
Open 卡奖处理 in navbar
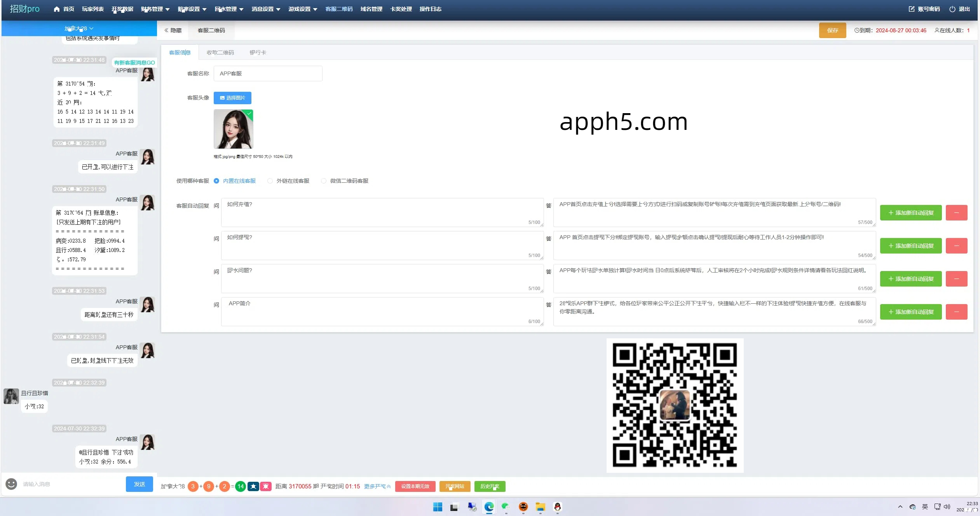(401, 9)
